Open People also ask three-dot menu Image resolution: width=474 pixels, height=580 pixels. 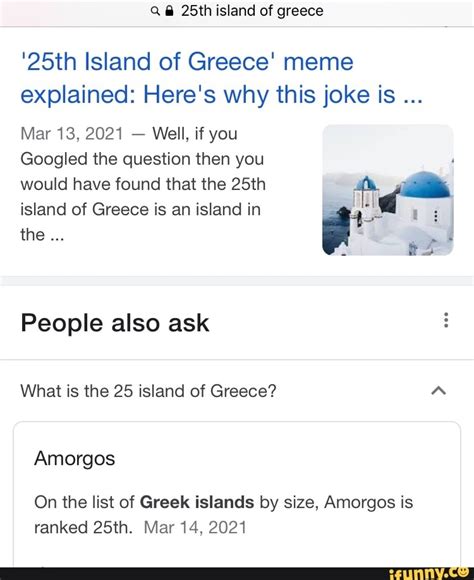coord(446,320)
